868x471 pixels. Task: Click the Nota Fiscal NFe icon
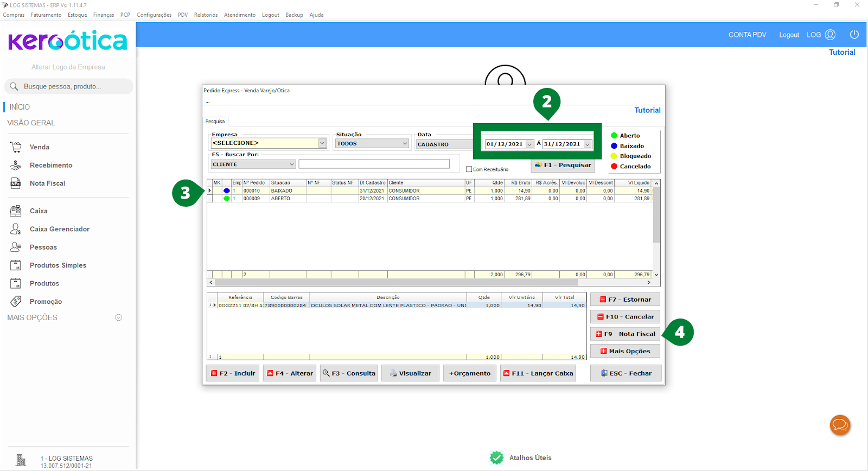[x=16, y=183]
